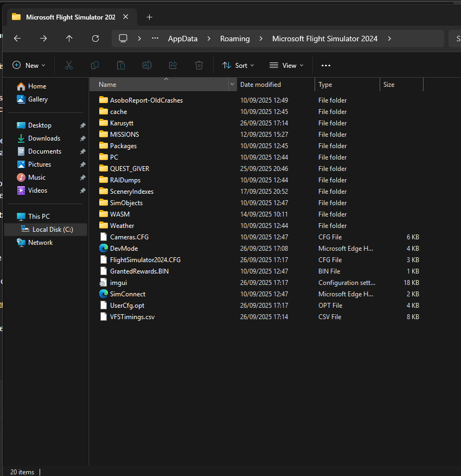Refresh the current folder view

pos(95,39)
